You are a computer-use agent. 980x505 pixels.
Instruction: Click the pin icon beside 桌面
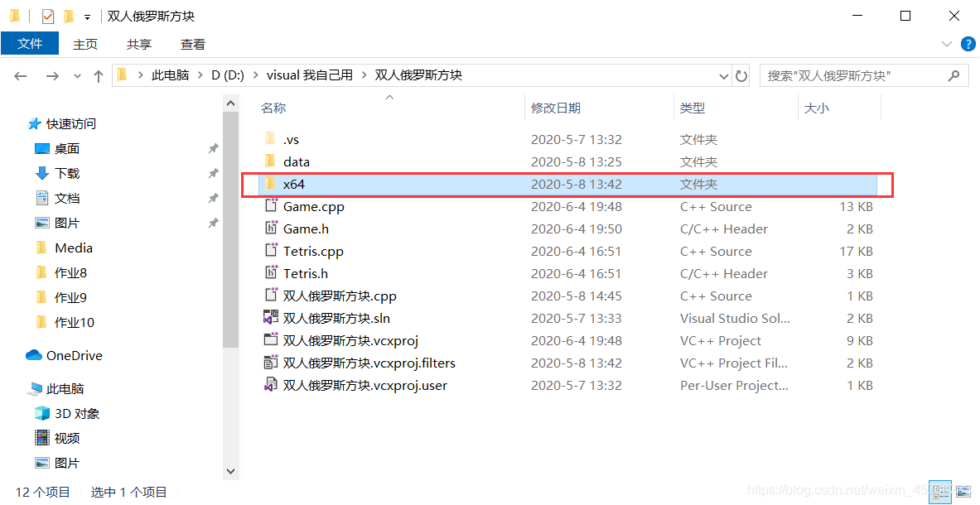point(213,148)
